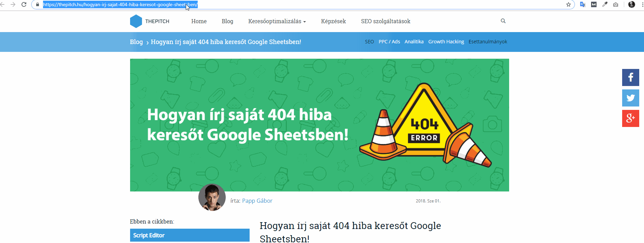Bookmark the page with the star icon
This screenshot has height=243, width=644.
pyautogui.click(x=569, y=4)
